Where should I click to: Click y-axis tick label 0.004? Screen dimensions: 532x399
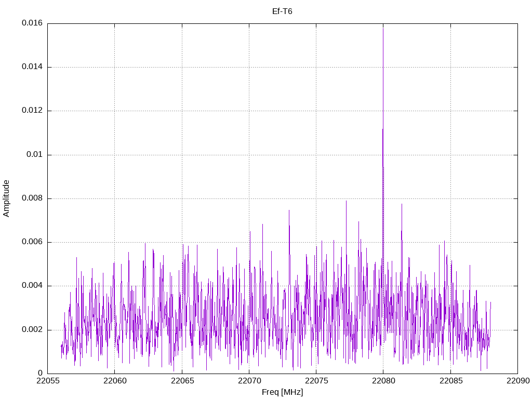click(32, 286)
